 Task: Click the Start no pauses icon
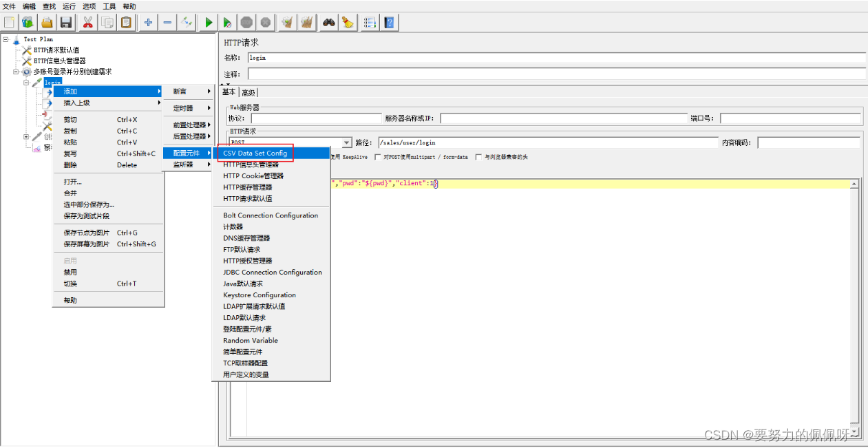227,23
